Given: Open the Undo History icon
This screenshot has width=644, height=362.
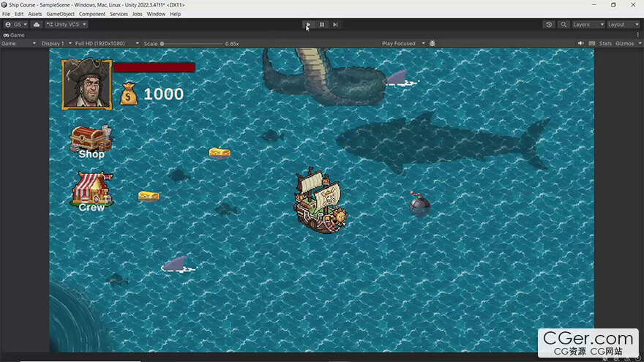Looking at the screenshot, I should tap(549, 25).
